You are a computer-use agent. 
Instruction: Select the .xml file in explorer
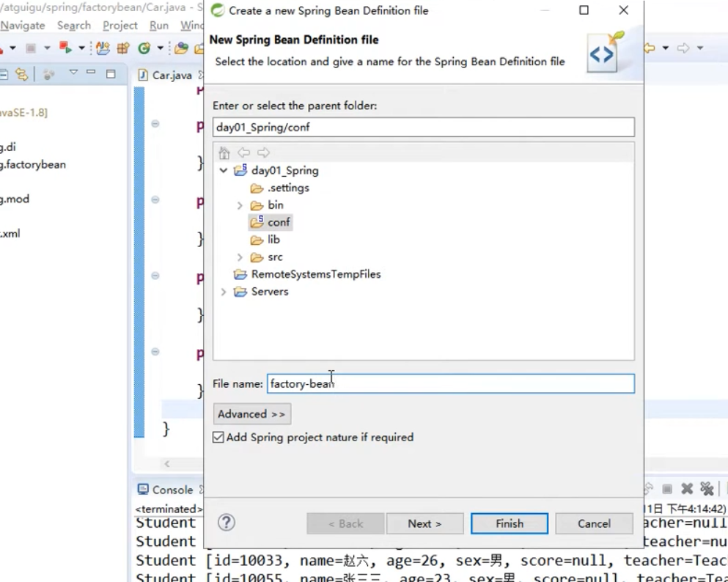pos(10,233)
